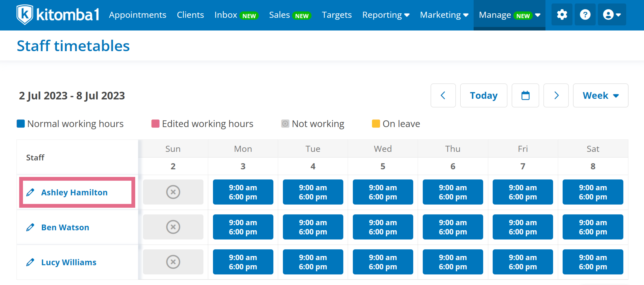Screen dimensions: 644x285
Task: Click Ashley Hamilton's not working Sunday cell
Action: click(x=173, y=192)
